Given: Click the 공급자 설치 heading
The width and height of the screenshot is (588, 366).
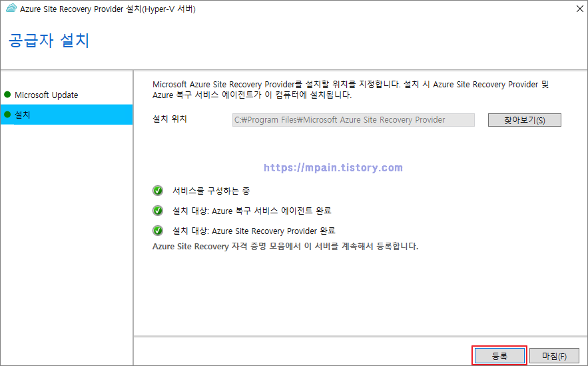Looking at the screenshot, I should point(49,40).
